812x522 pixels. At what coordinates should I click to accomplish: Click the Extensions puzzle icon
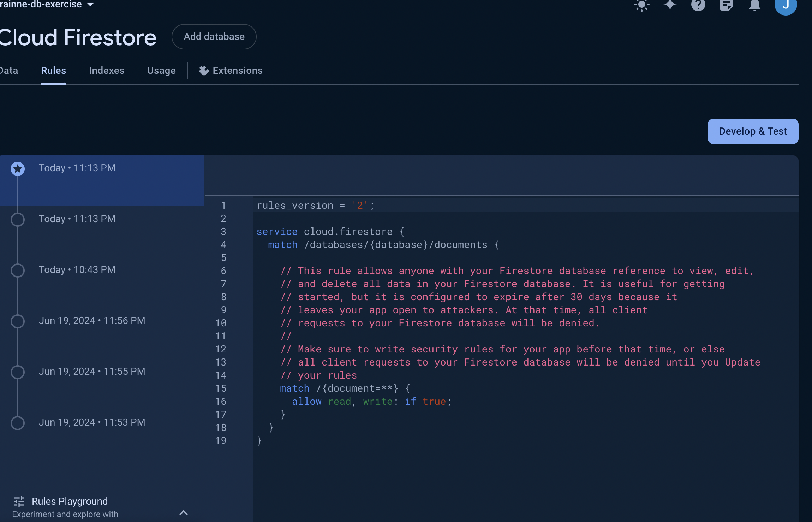204,71
